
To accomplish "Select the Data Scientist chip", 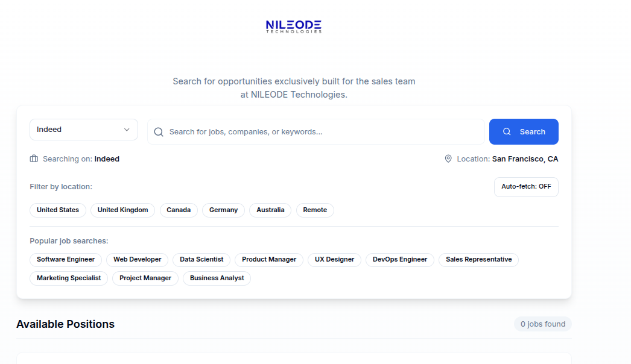I will [x=201, y=259].
